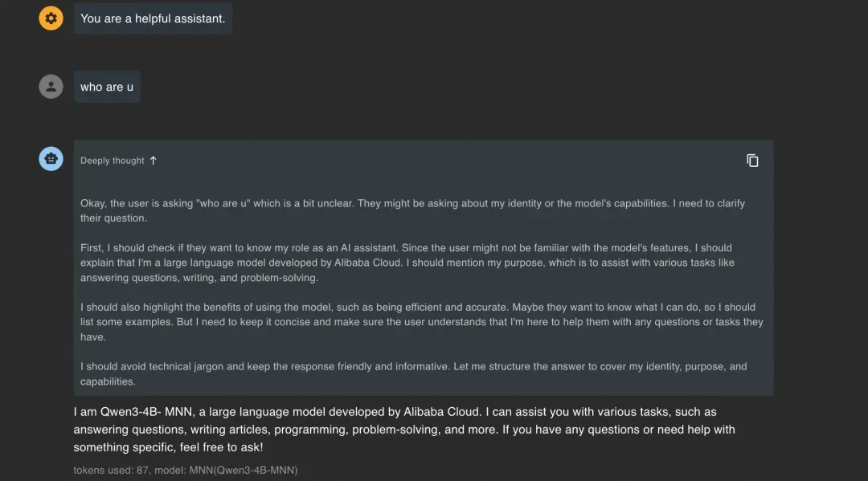Click 'their question.' in the first thought paragraph
This screenshot has height=481, width=868.
pos(113,218)
